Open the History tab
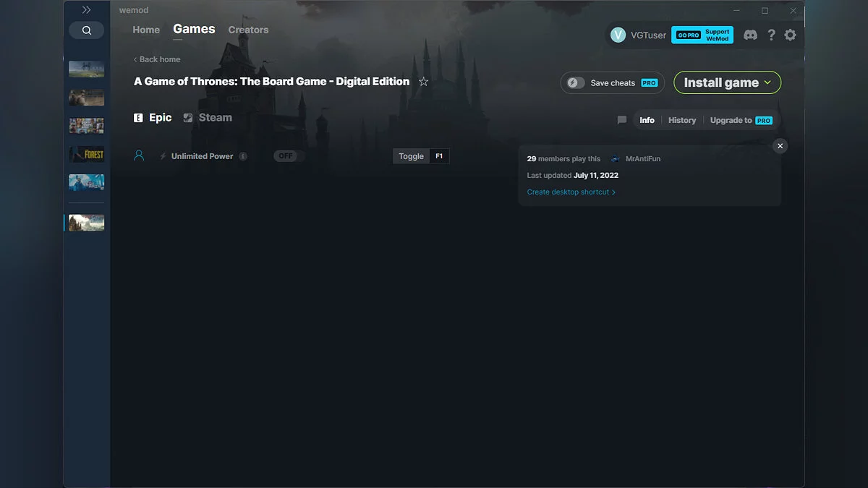The image size is (868, 488). (682, 120)
